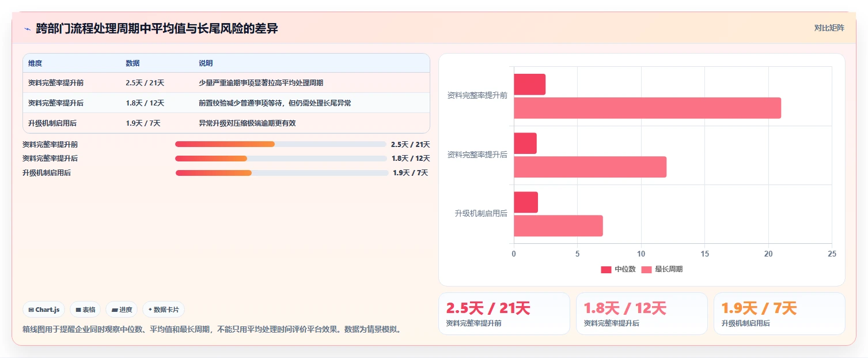This screenshot has width=868, height=358.
Task: Click the 资料完整率提升后 progress bar
Action: 281,159
